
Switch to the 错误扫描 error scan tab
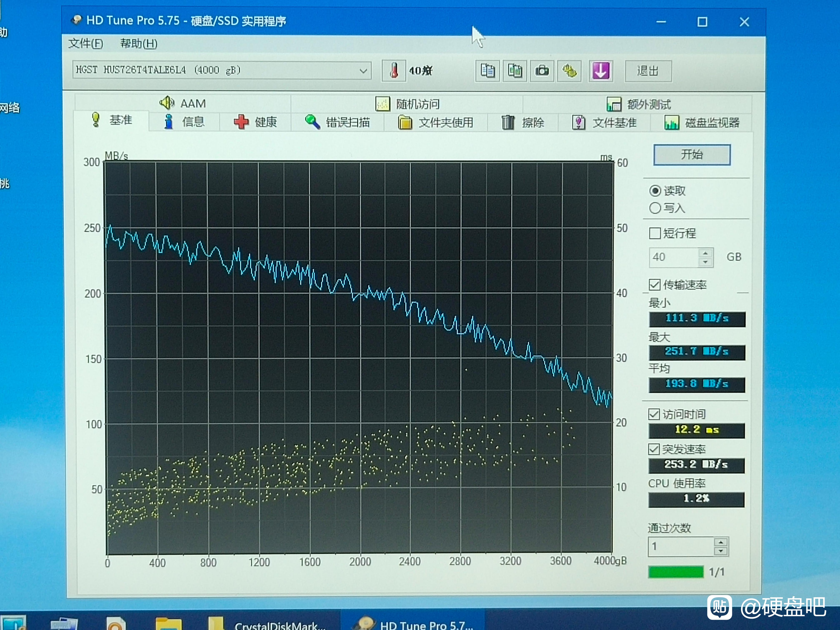(337, 122)
